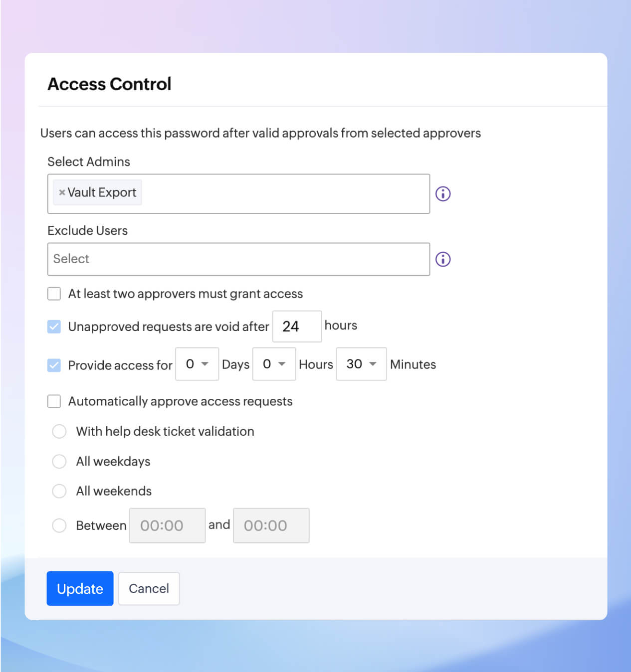Image resolution: width=631 pixels, height=672 pixels.
Task: Open the Minutes dropdown showing 30
Action: [361, 364]
